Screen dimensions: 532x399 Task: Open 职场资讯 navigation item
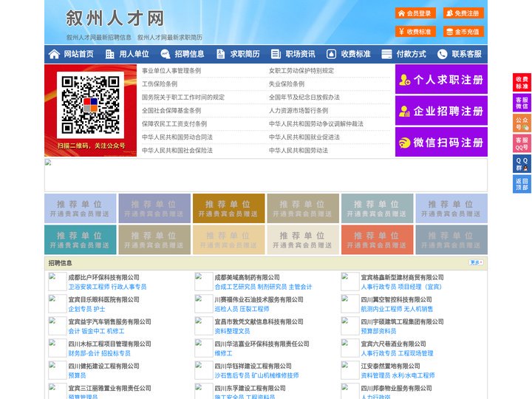click(x=293, y=54)
